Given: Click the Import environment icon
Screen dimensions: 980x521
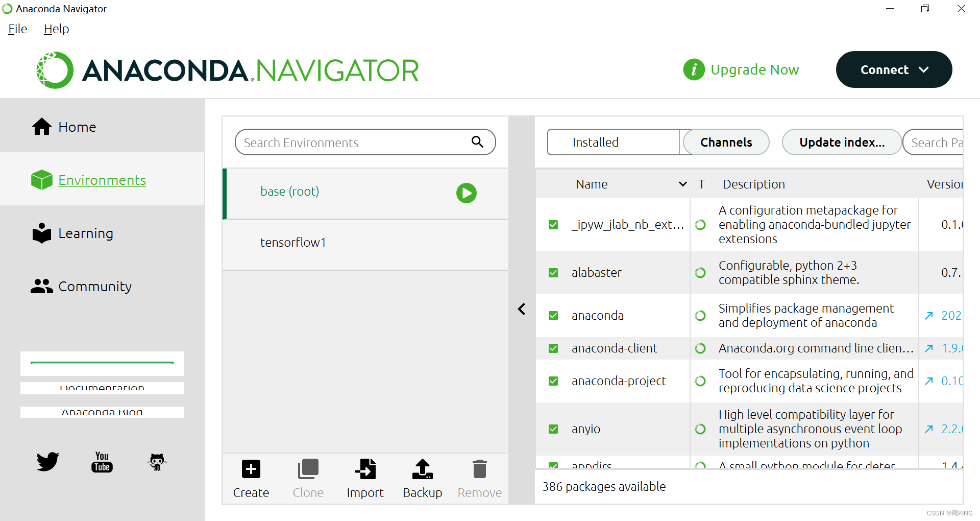Looking at the screenshot, I should coord(365,469).
